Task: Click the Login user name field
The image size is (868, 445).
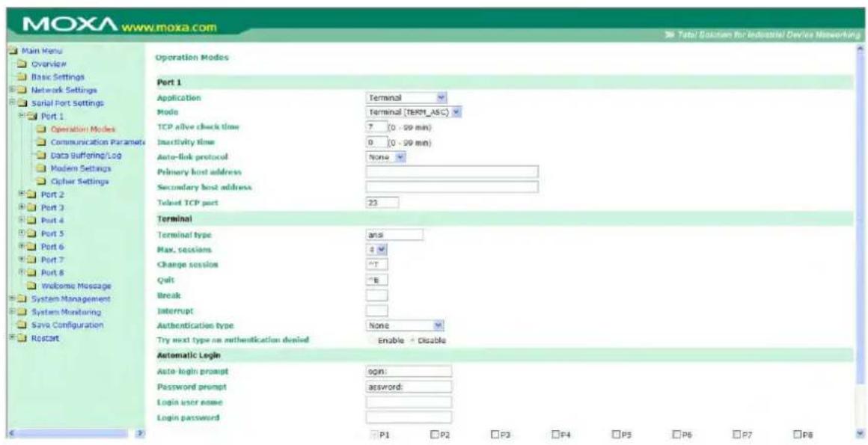Action: pyautogui.click(x=409, y=402)
